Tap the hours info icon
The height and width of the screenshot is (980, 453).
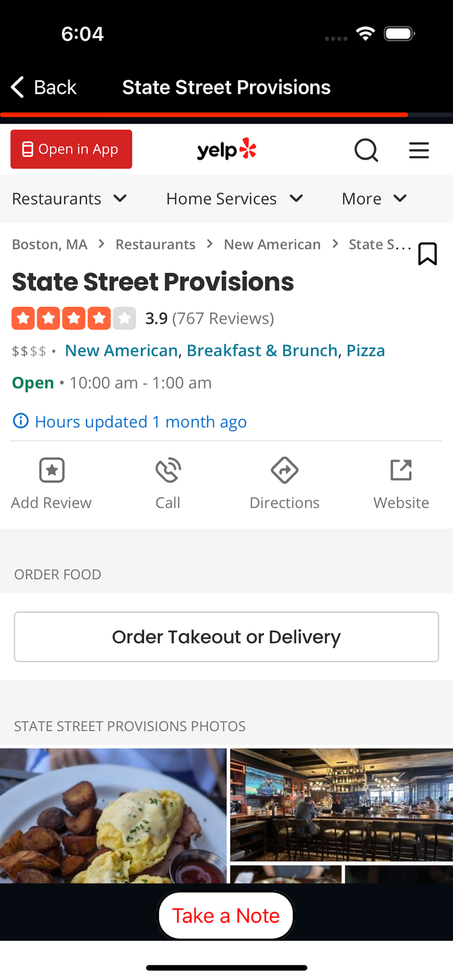pyautogui.click(x=21, y=421)
